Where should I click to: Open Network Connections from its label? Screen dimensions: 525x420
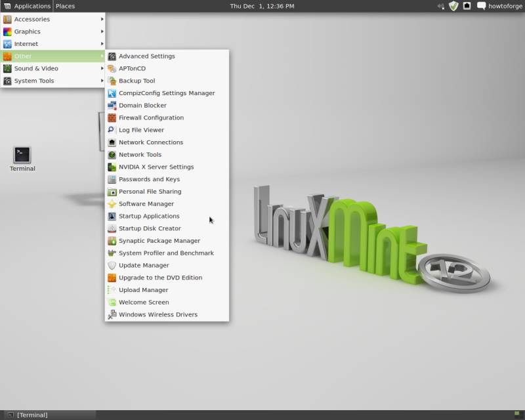(151, 142)
